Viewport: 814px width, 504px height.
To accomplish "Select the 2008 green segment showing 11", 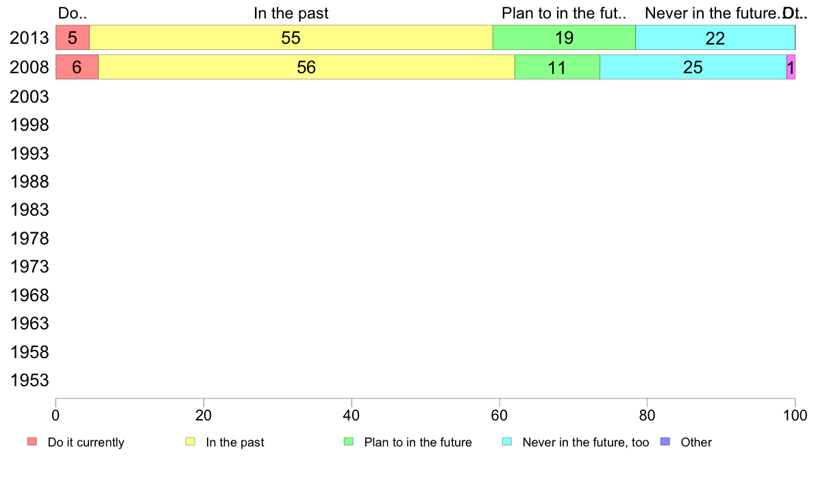I will tap(558, 67).
